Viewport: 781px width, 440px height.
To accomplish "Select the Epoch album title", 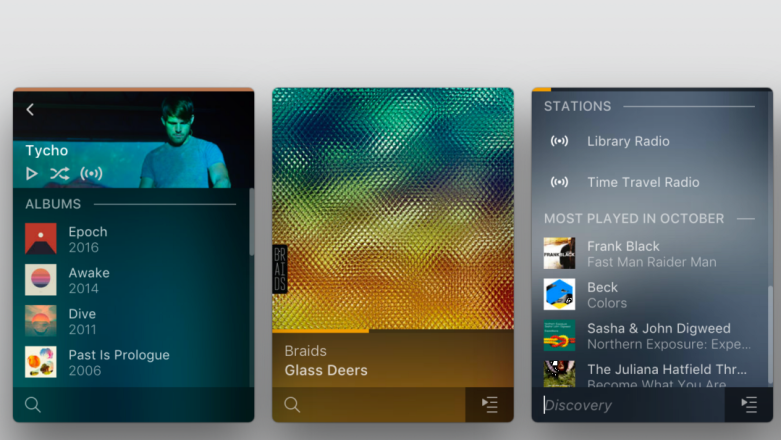I will point(88,232).
